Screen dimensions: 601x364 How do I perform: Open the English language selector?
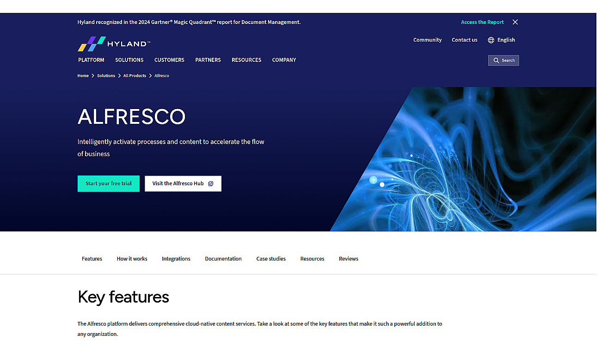point(502,40)
